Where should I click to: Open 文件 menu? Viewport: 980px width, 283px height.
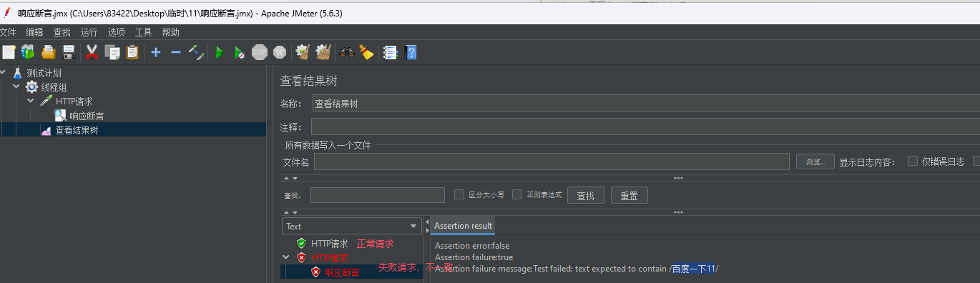(7, 32)
